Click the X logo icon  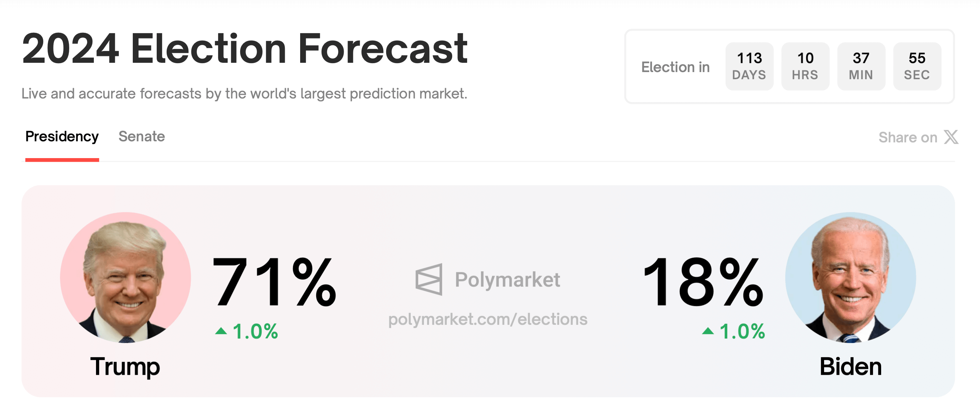pyautogui.click(x=951, y=137)
